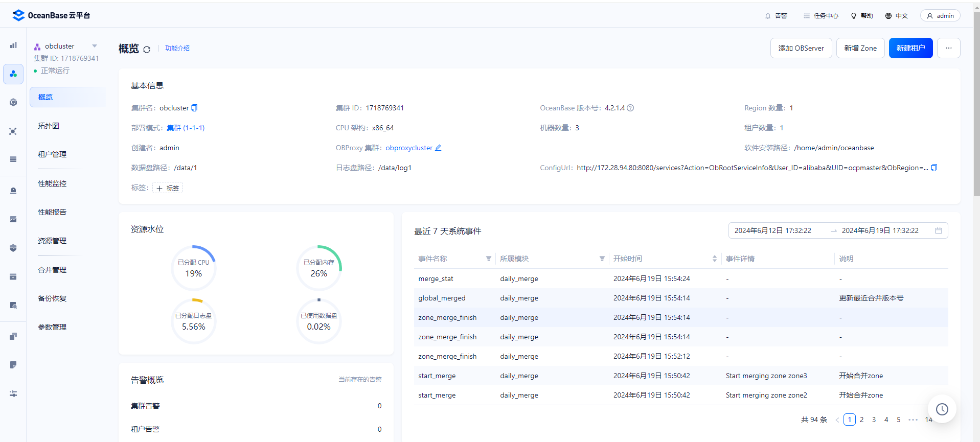This screenshot has width=980, height=442.
Task: Click the edit pencil next to obproxycluster
Action: coord(438,148)
